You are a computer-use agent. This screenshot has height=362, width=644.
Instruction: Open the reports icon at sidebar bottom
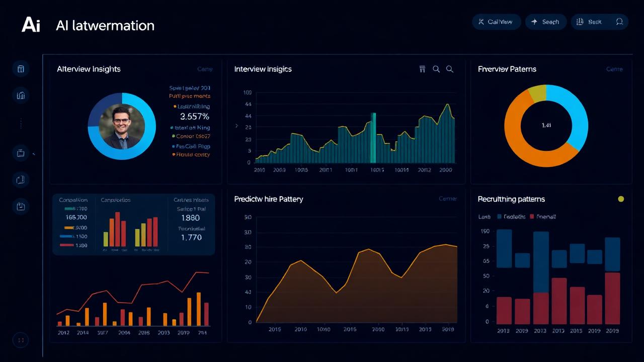point(21,206)
